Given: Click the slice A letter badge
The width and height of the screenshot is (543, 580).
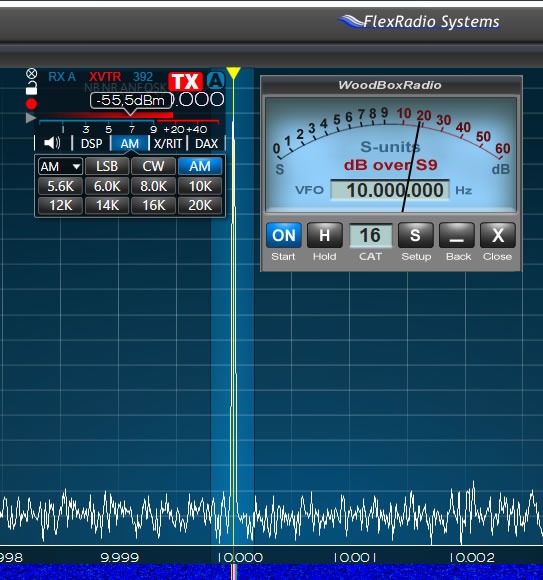Looking at the screenshot, I should coord(216,81).
